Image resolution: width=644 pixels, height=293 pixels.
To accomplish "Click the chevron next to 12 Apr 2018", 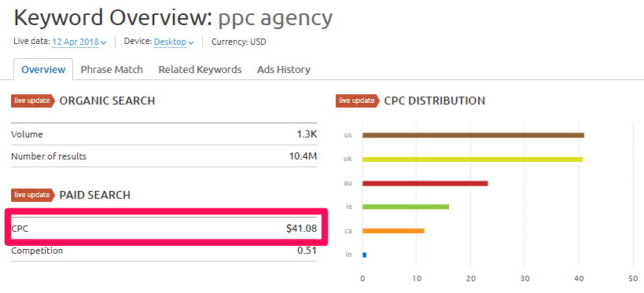I will 104,42.
